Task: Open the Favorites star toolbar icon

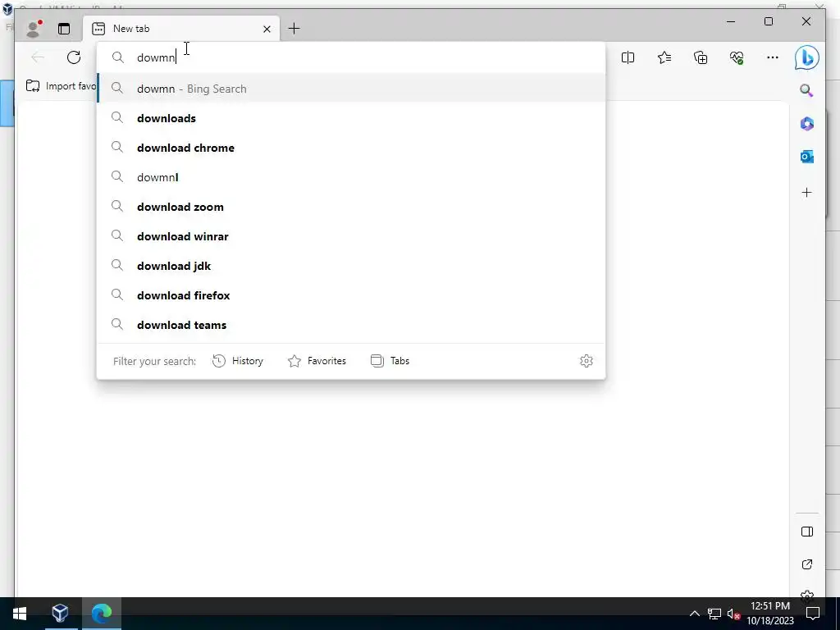Action: [664, 57]
